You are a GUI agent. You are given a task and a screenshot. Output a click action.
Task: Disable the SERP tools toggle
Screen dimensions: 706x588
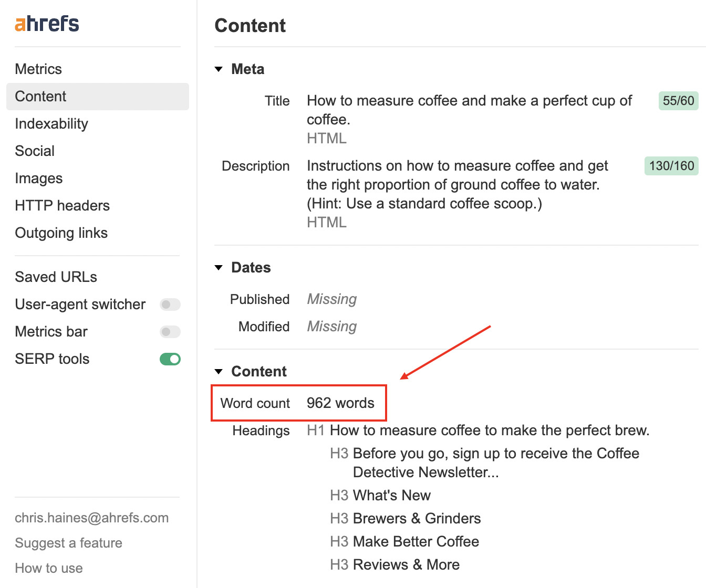point(170,359)
